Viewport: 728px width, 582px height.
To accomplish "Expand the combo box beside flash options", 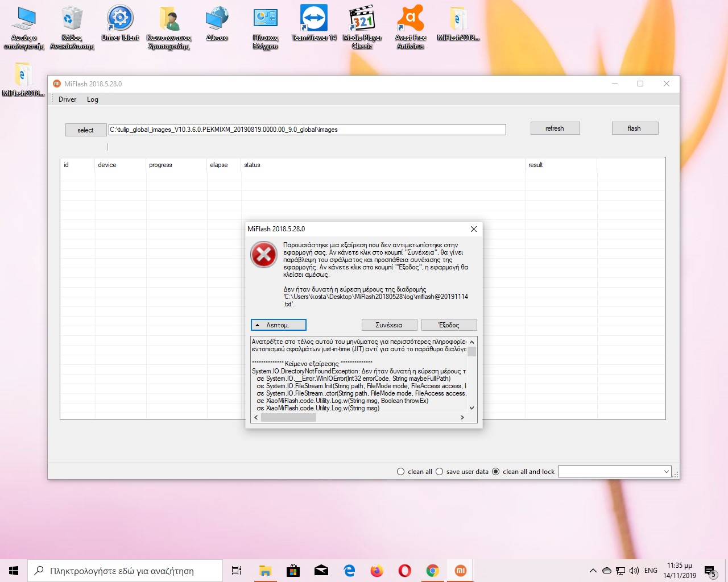I will pos(667,472).
